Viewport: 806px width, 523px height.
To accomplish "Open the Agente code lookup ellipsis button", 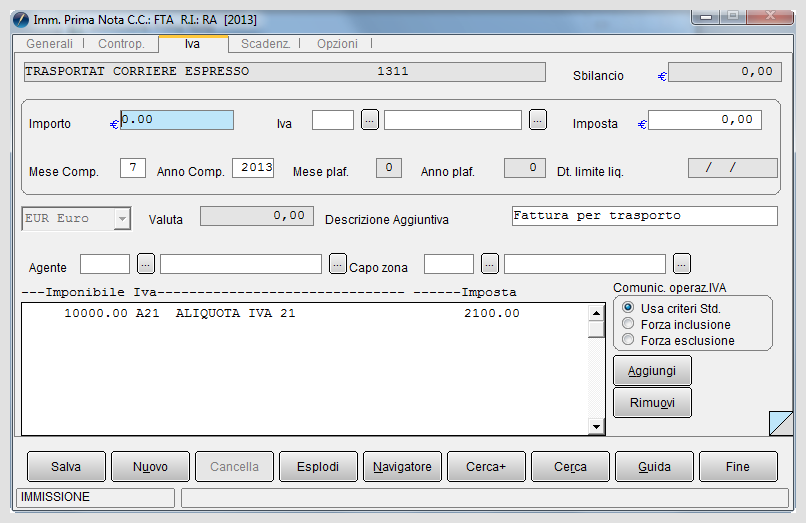I will click(146, 264).
